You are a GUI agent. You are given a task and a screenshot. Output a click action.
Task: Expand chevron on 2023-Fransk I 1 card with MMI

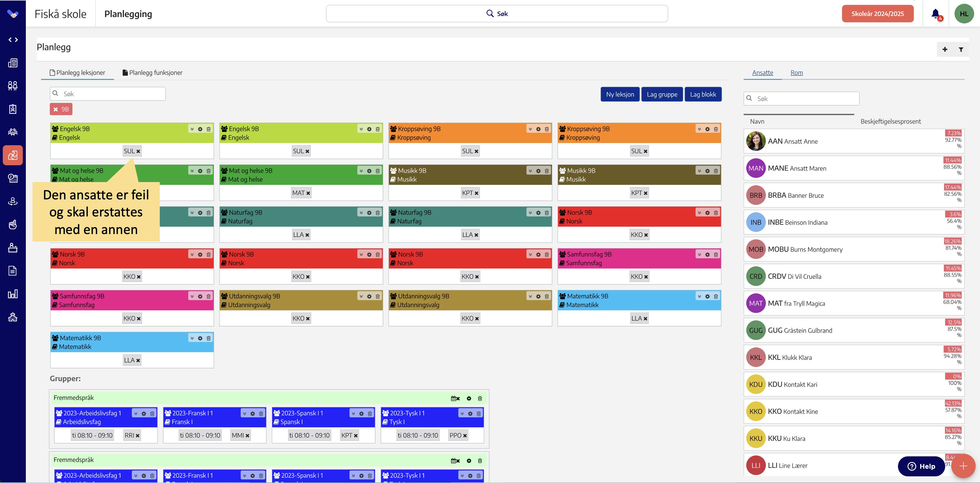pos(244,414)
